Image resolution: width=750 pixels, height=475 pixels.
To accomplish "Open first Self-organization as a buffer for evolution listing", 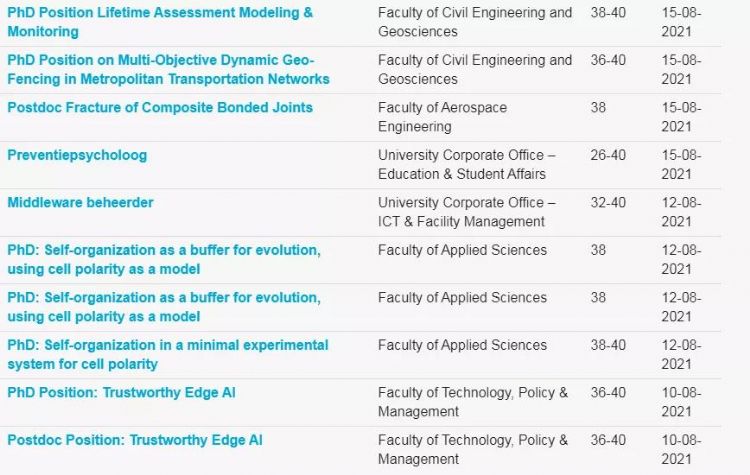I will point(164,259).
